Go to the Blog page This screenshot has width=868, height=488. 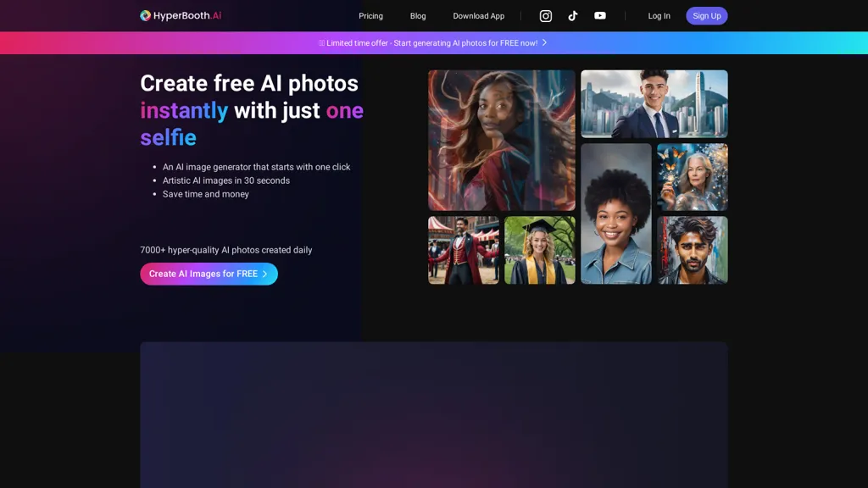[418, 16]
